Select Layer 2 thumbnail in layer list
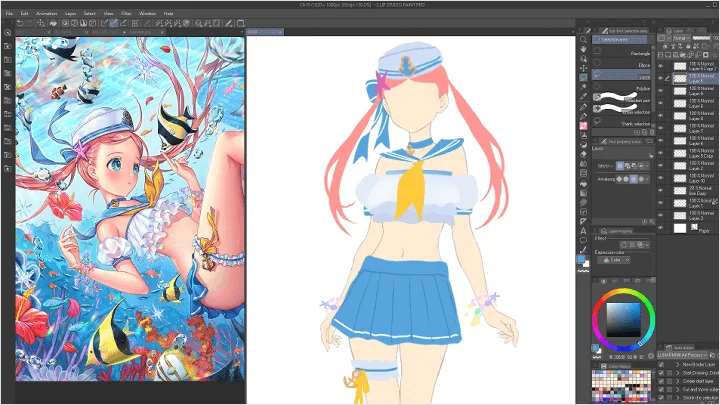The height and width of the screenshot is (405, 720). click(x=680, y=166)
